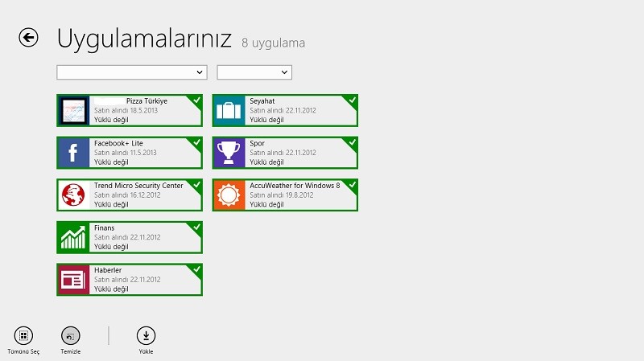This screenshot has width=644, height=361.
Task: Click the Seyahat suitcase icon
Action: [229, 110]
